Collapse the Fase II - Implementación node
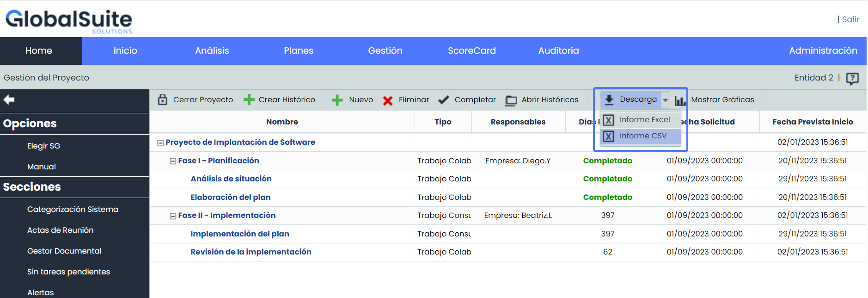 (173, 216)
